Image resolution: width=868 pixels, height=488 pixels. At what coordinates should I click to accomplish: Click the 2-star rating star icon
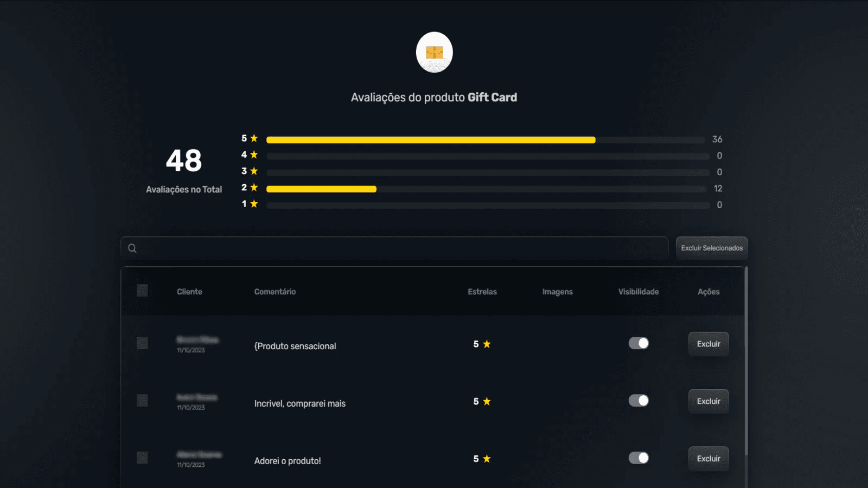pyautogui.click(x=253, y=188)
